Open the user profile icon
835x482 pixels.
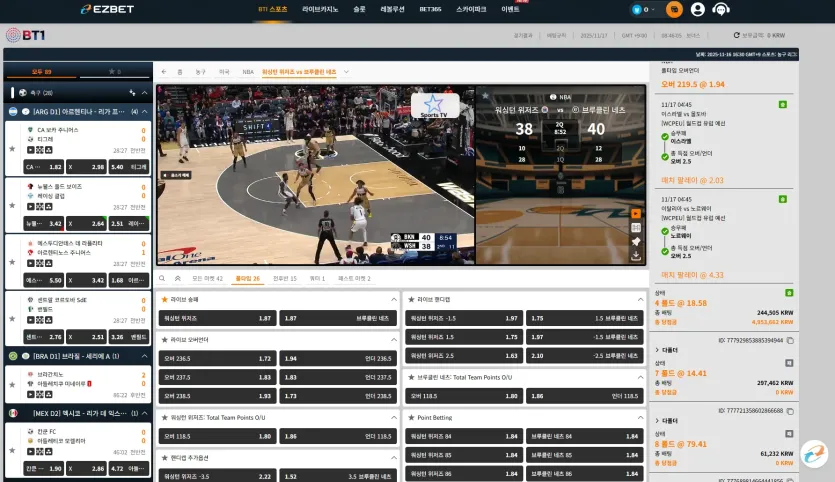698,9
